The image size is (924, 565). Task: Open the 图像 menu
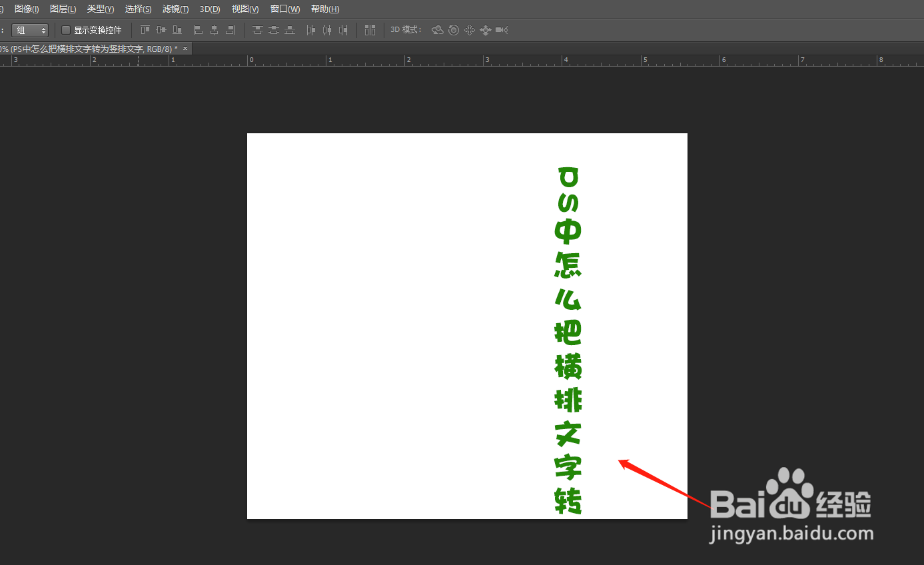click(26, 9)
